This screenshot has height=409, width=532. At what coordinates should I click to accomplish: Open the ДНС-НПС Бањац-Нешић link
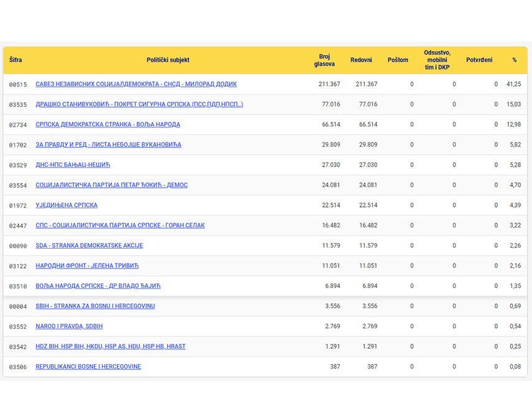pyautogui.click(x=73, y=165)
